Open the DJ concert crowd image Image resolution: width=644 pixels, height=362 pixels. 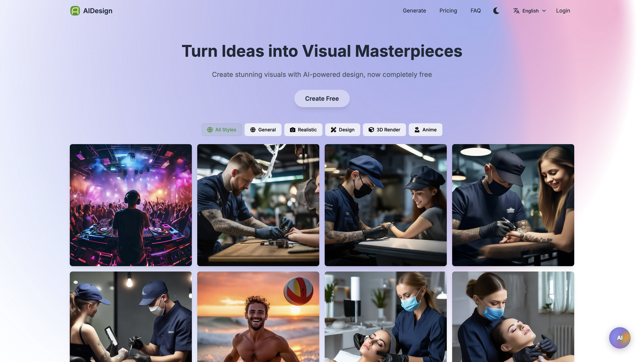tap(131, 205)
